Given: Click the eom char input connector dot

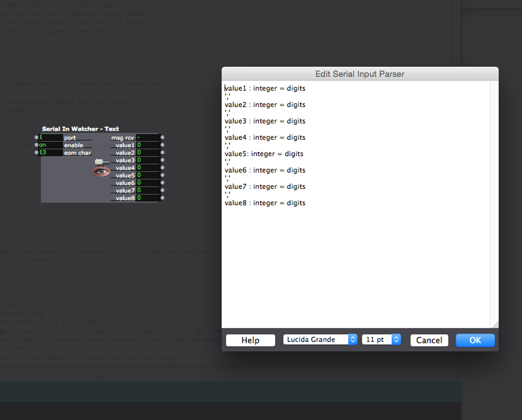Looking at the screenshot, I should click(36, 152).
